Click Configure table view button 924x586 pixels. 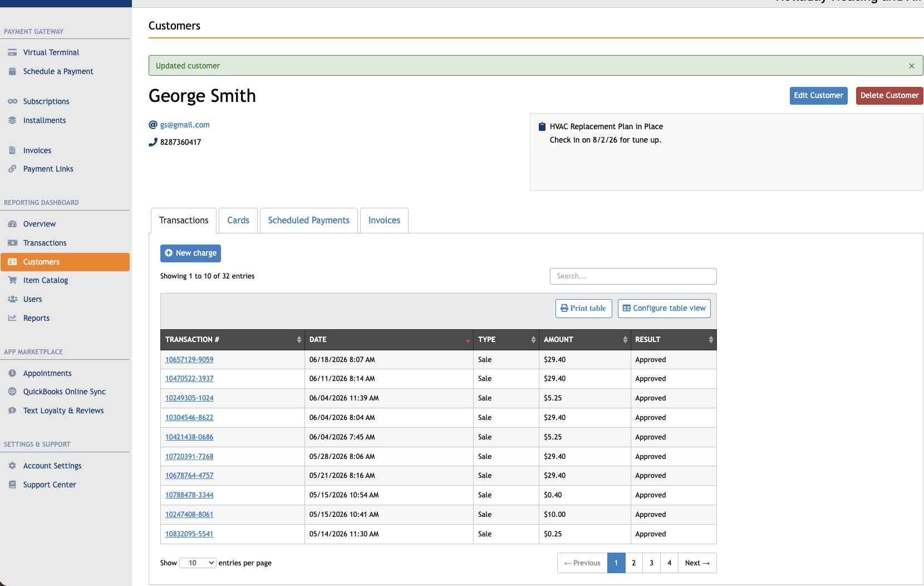pos(664,309)
